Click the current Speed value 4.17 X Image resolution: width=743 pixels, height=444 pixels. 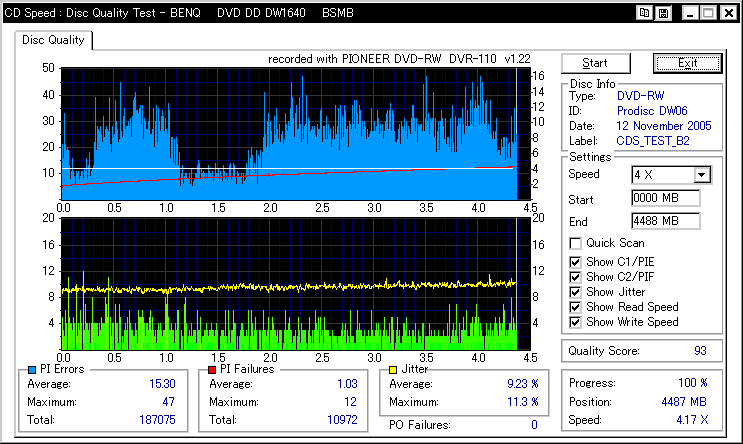(x=692, y=420)
